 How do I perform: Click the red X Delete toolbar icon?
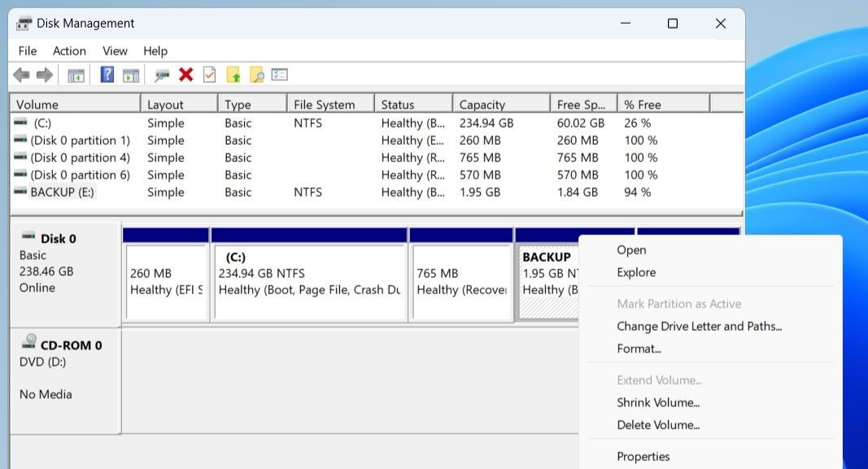click(186, 75)
